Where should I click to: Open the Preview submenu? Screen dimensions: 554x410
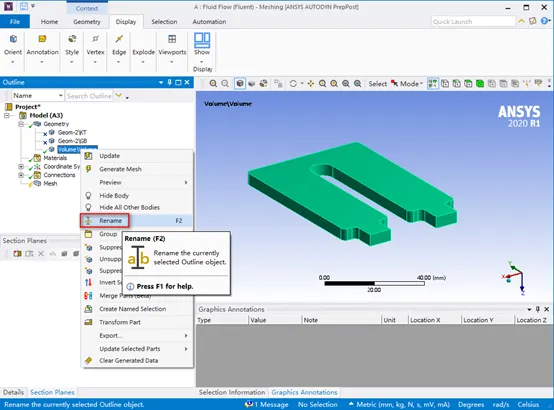coord(137,182)
